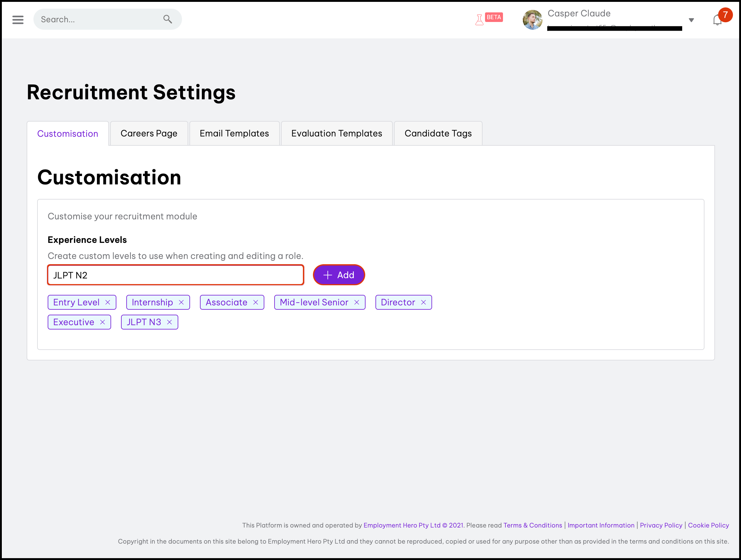Open the beta lab flask icon
This screenshot has height=560, width=741.
pyautogui.click(x=479, y=20)
